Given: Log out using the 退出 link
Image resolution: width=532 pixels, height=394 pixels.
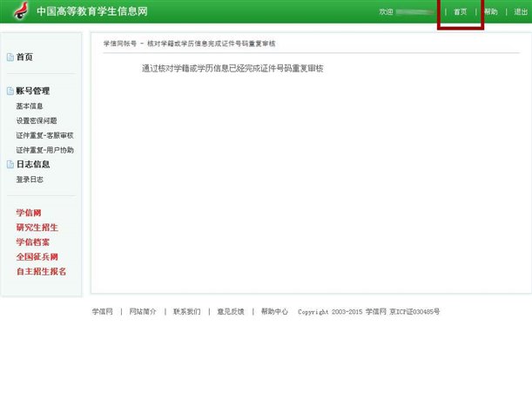Looking at the screenshot, I should point(520,12).
